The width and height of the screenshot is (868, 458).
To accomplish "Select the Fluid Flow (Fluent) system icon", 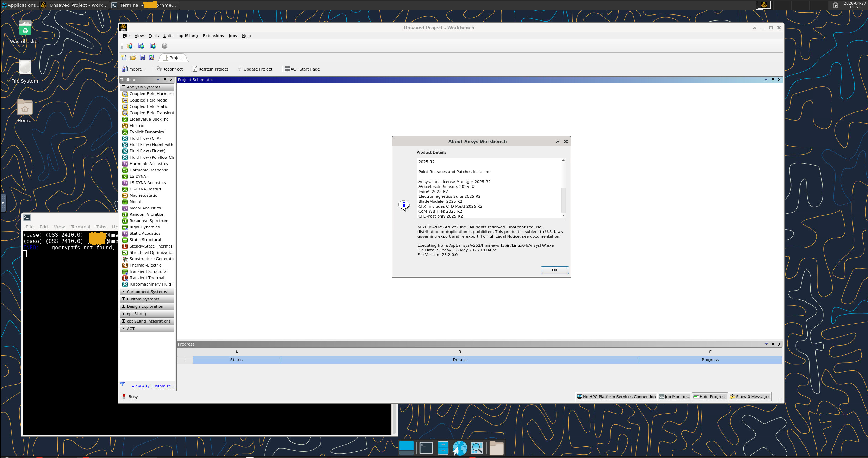I will point(125,151).
